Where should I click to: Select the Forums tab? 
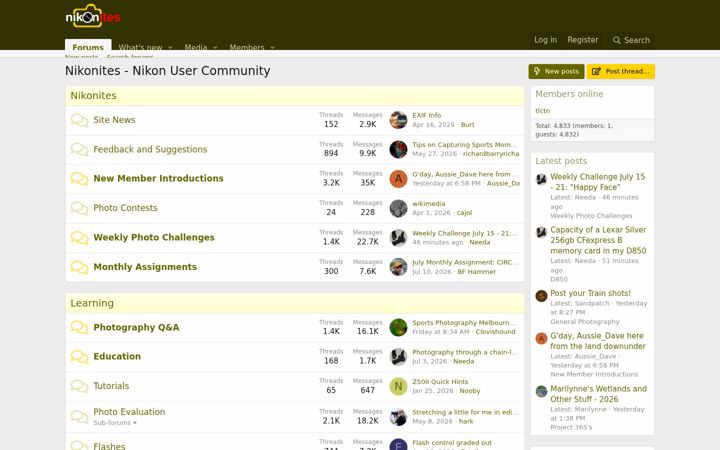[88, 46]
